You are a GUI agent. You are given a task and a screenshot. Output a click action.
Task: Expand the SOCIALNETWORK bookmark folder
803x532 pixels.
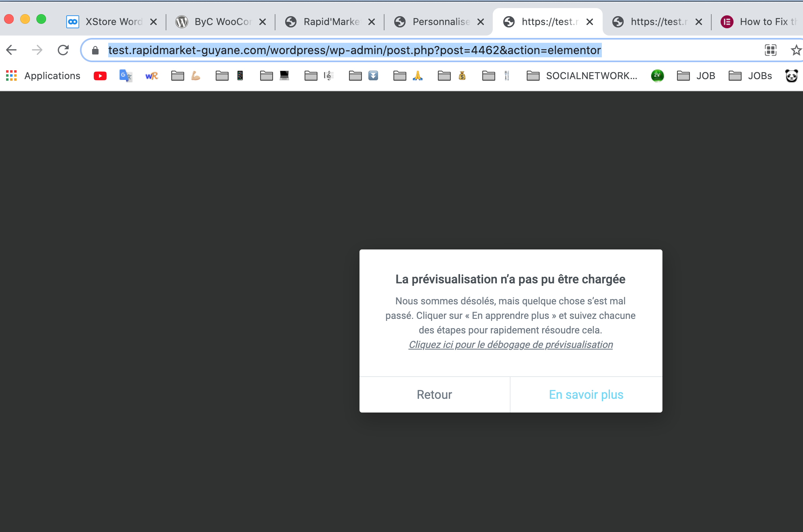point(582,76)
